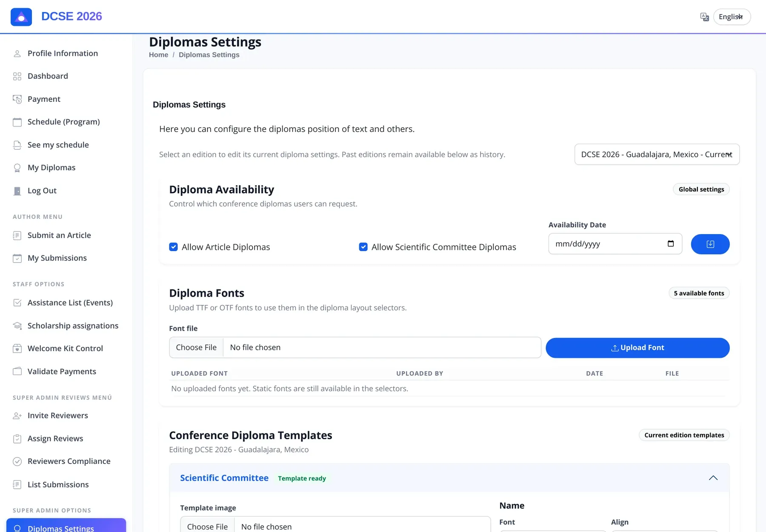Click Home breadcrumb link
The width and height of the screenshot is (766, 532).
coord(158,55)
